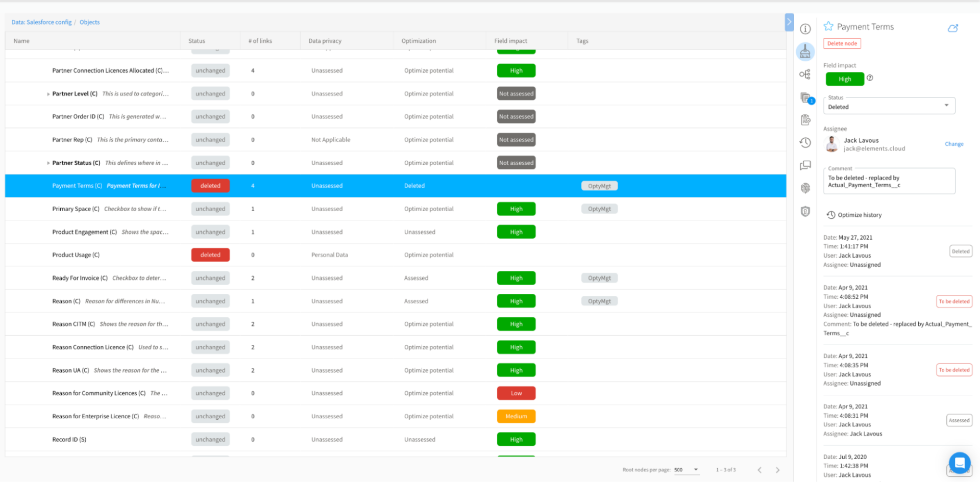
Task: Select the cleanup brush sidebar icon
Action: point(805,52)
